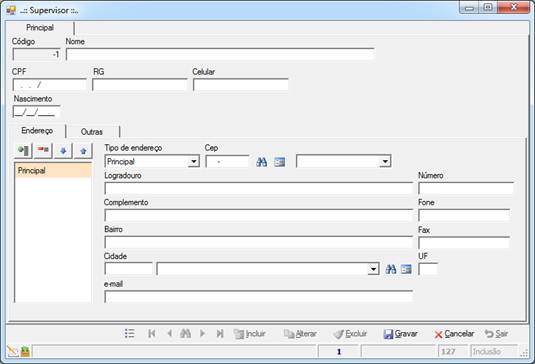Viewport: 535px width, 364px height.
Task: Save the record with Gravar
Action: click(401, 334)
